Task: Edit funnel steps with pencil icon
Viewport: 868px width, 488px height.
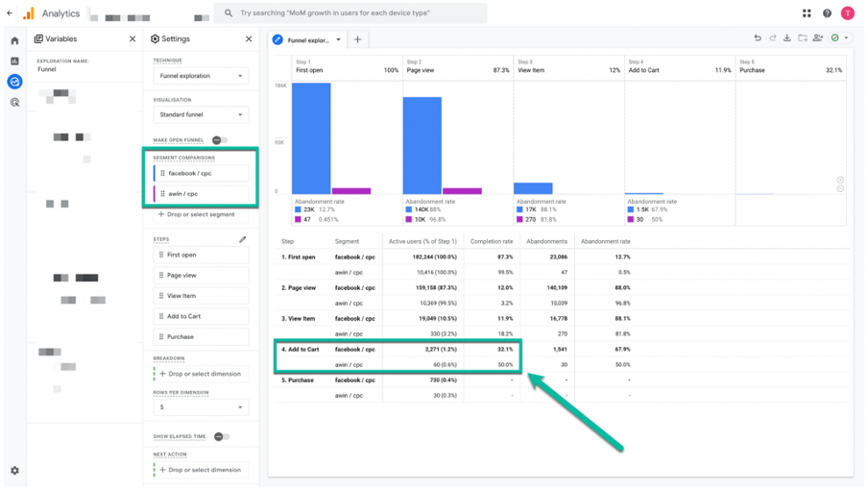Action: point(243,239)
